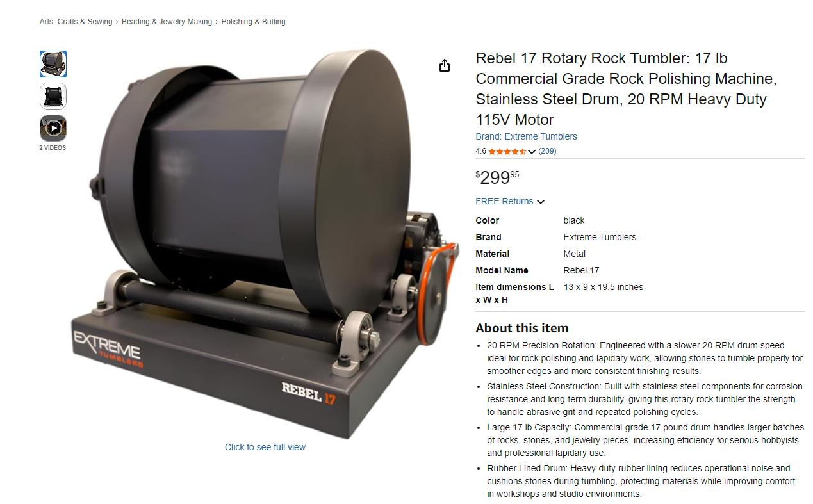Select the second product image thumbnail
The width and height of the screenshot is (813, 504).
[53, 96]
